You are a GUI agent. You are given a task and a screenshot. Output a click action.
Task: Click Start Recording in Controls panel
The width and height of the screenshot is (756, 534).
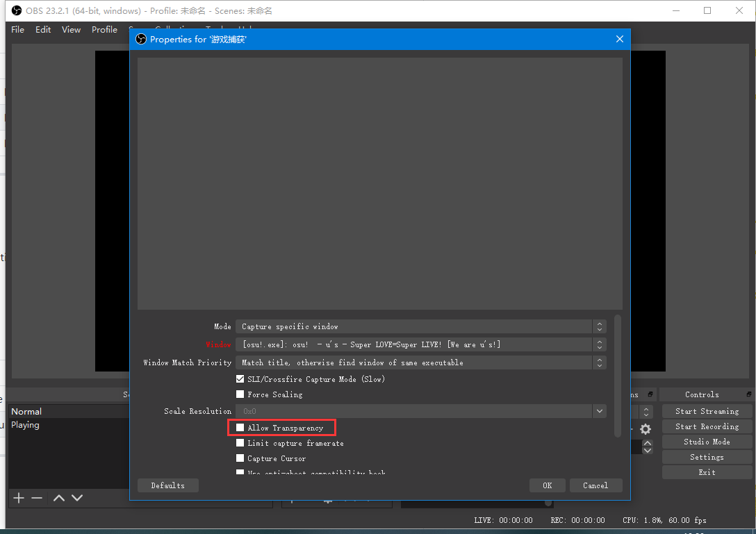point(706,426)
